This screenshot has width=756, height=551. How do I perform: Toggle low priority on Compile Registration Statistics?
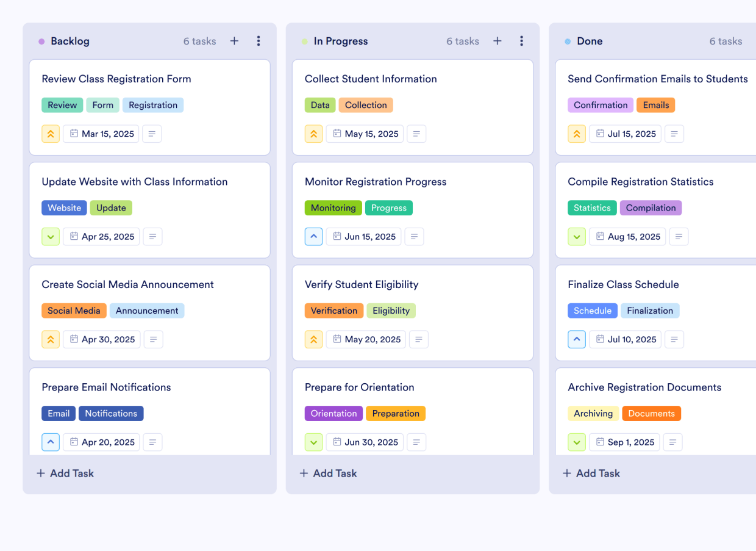577,236
